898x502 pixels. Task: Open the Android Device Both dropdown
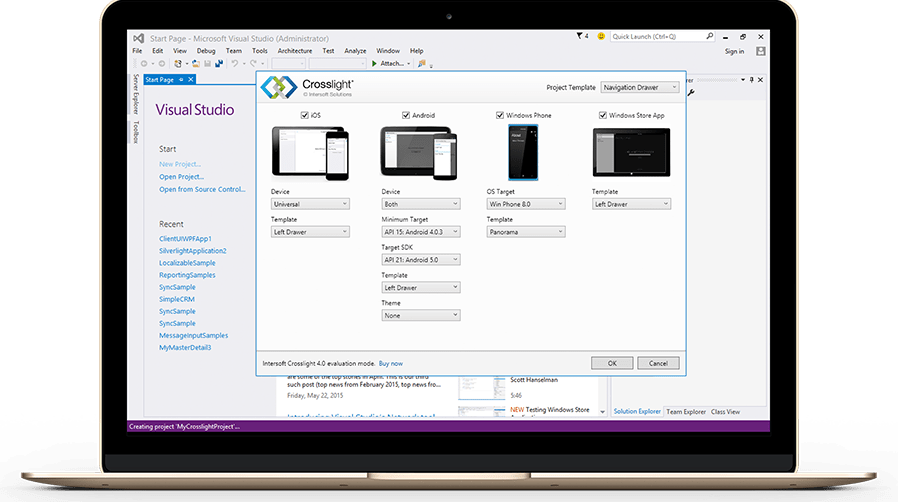click(420, 204)
